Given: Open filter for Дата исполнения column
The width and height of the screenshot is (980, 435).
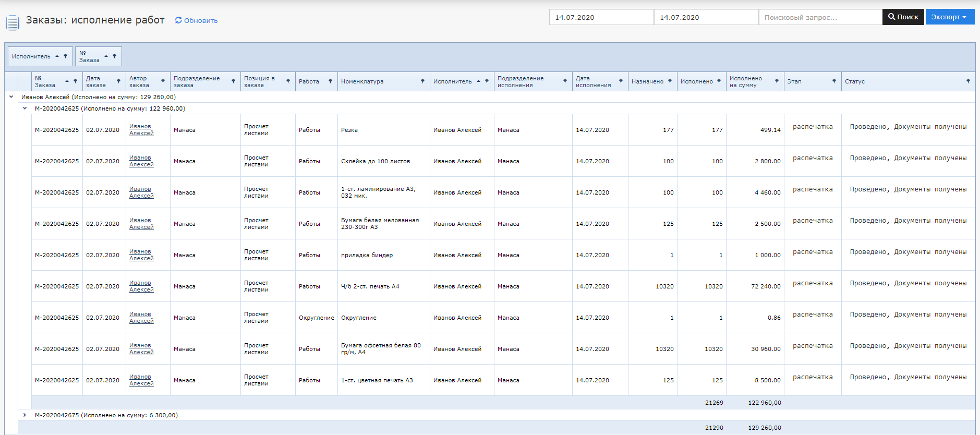Looking at the screenshot, I should [x=621, y=81].
